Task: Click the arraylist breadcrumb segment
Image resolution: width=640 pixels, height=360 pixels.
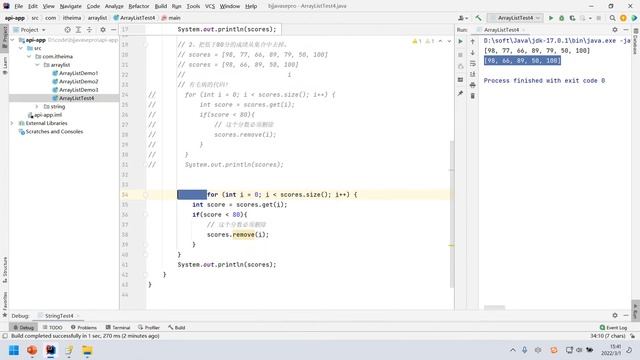Action: click(97, 18)
